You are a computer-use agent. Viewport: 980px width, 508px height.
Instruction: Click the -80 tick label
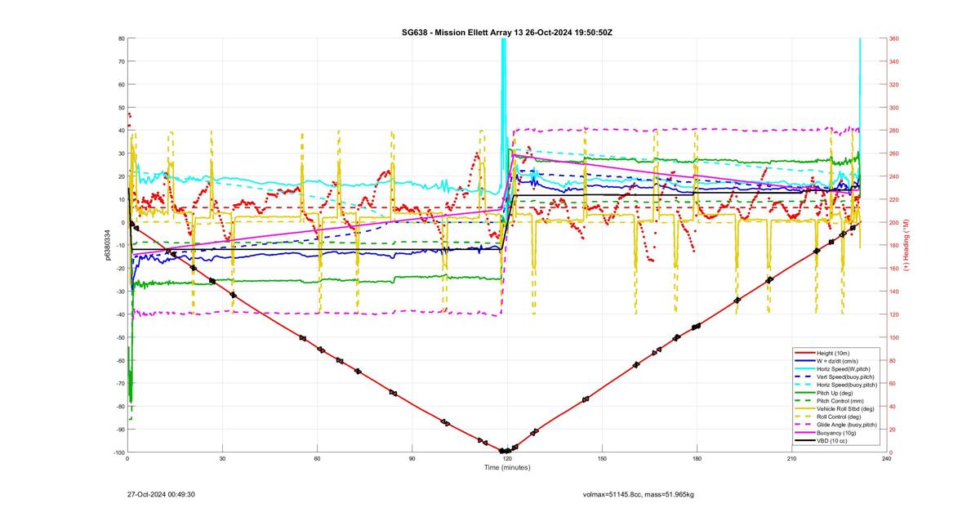click(119, 407)
